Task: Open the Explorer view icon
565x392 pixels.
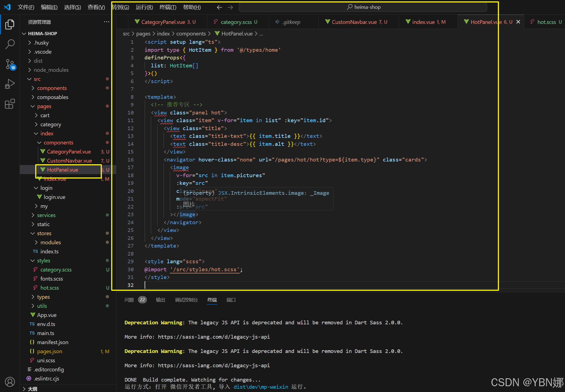Action: tap(10, 24)
